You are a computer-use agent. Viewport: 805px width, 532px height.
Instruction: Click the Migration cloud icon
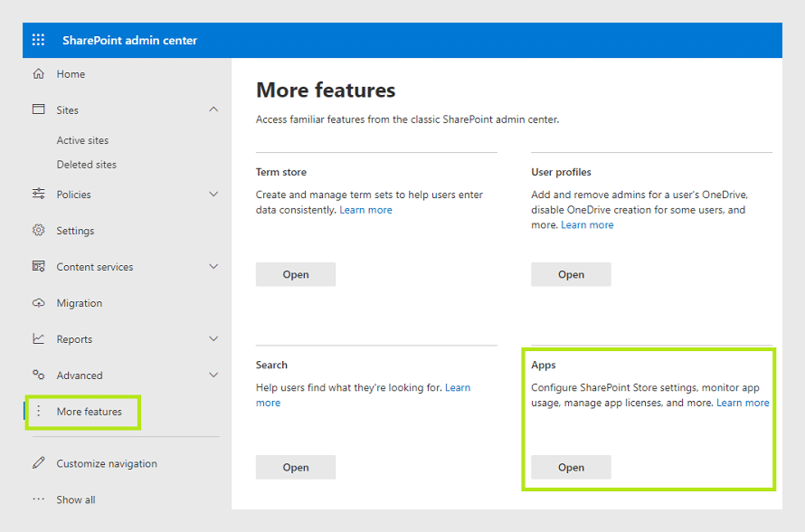[39, 302]
